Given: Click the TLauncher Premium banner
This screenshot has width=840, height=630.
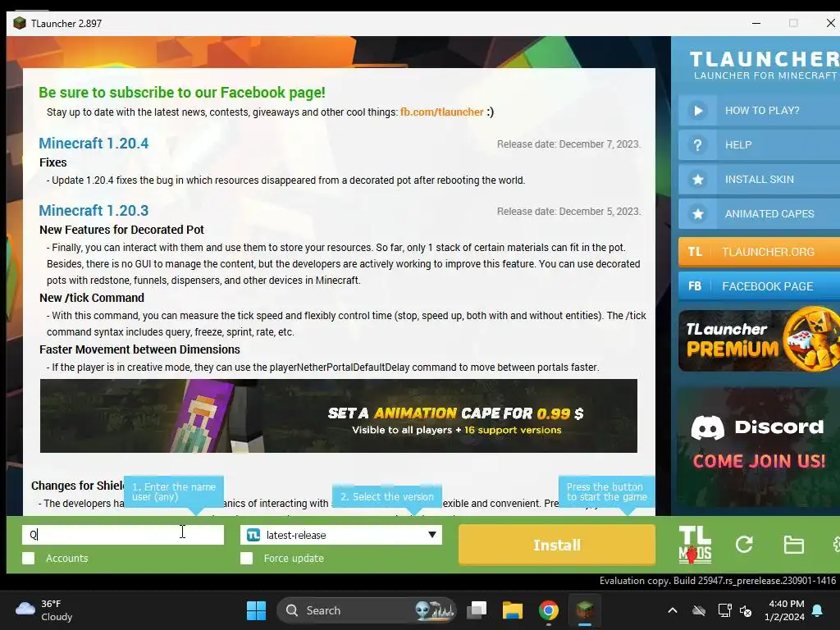Looking at the screenshot, I should pos(759,340).
